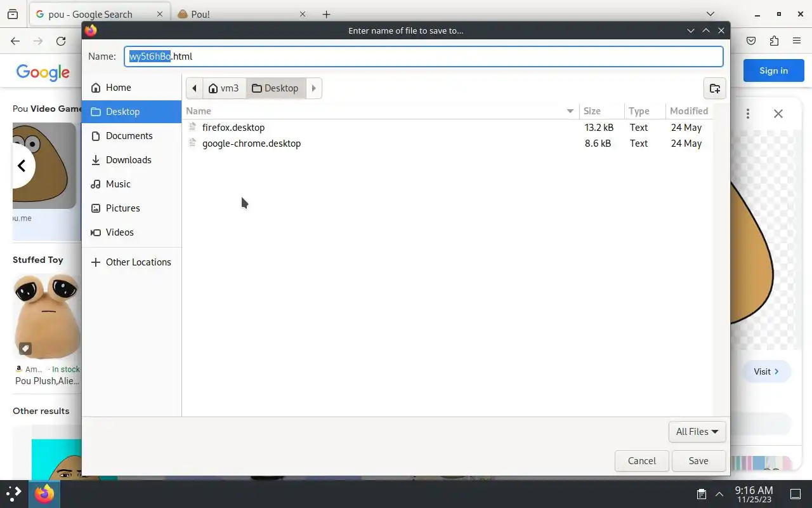Click the Visit link button
Screen dimensions: 812x508
766,371
